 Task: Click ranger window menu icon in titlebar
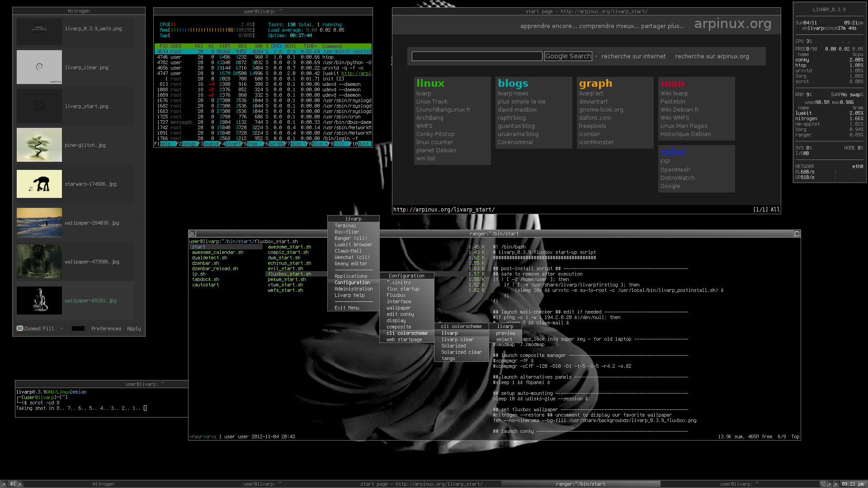pos(192,234)
